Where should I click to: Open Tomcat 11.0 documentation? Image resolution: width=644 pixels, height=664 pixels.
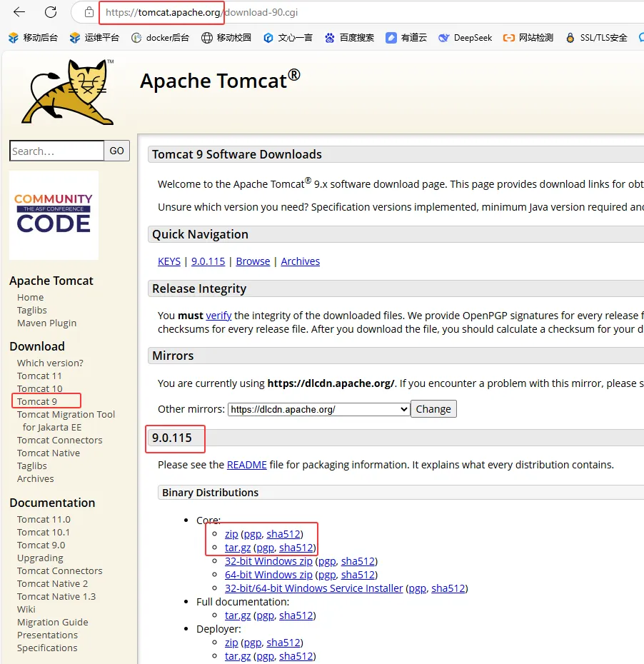[x=44, y=519]
